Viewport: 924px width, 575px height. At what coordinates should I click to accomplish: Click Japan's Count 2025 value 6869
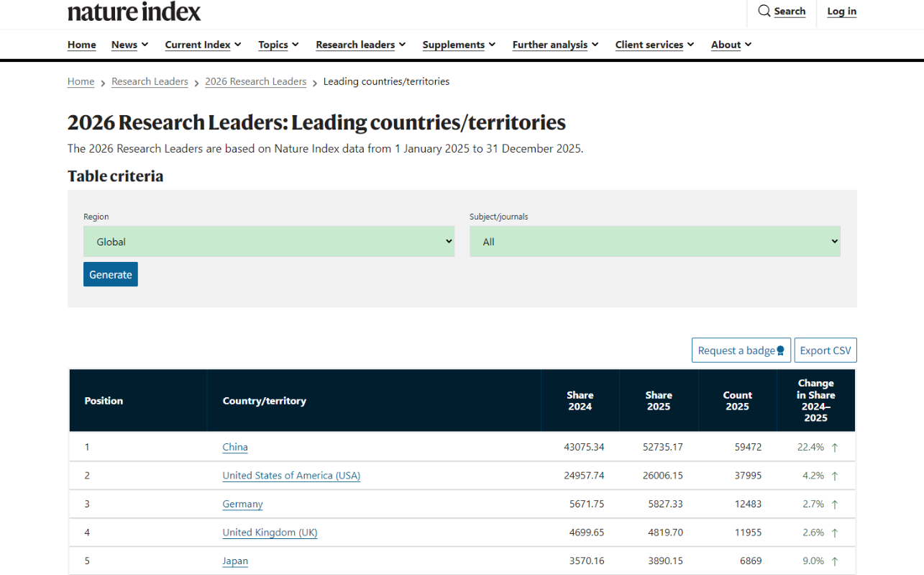(751, 561)
